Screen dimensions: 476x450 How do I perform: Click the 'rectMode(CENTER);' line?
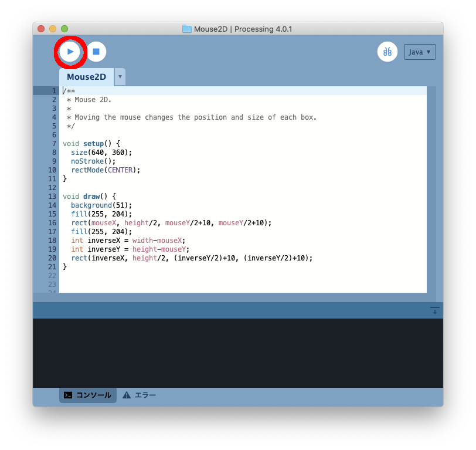106,170
